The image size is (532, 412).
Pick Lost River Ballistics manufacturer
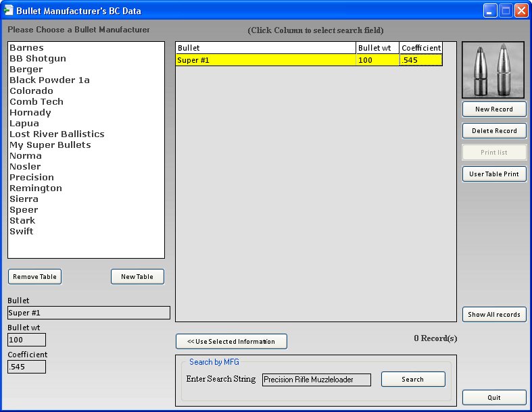[57, 134]
